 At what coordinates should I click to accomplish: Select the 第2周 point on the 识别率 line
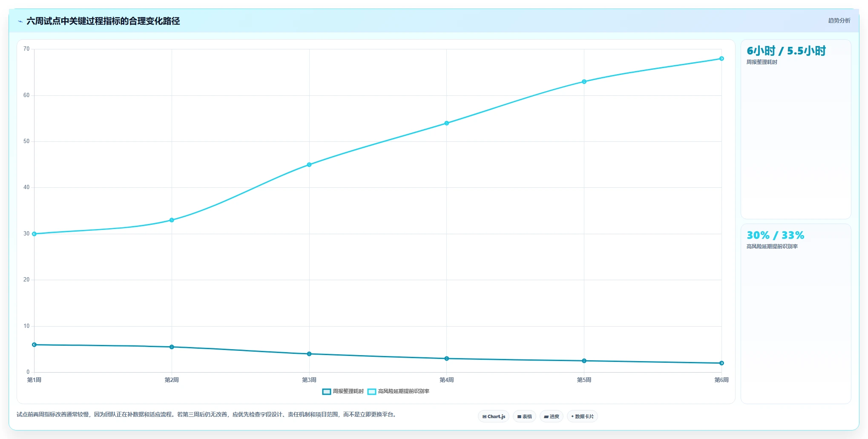tap(172, 220)
